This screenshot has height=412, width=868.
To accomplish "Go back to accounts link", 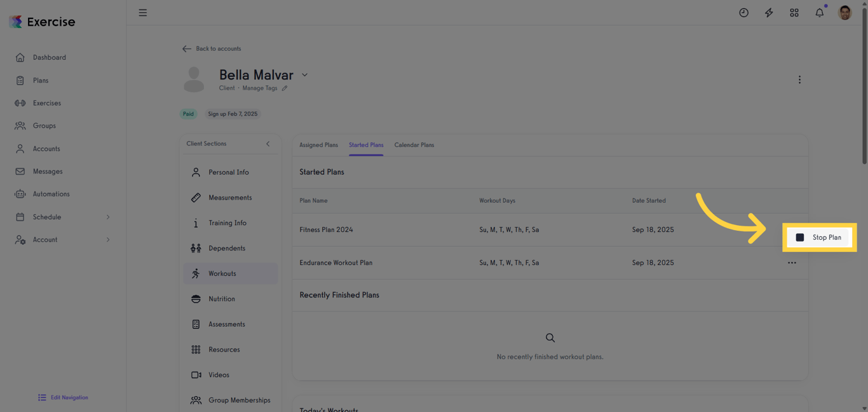I will tap(212, 48).
